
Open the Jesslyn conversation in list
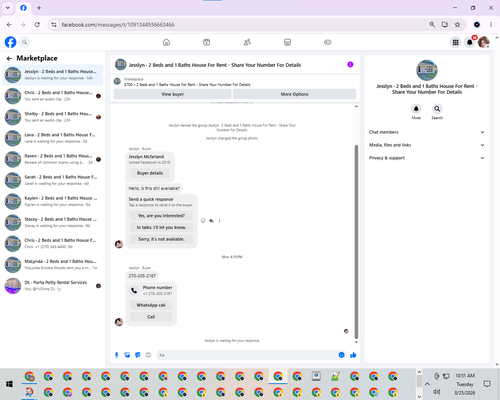click(53, 75)
